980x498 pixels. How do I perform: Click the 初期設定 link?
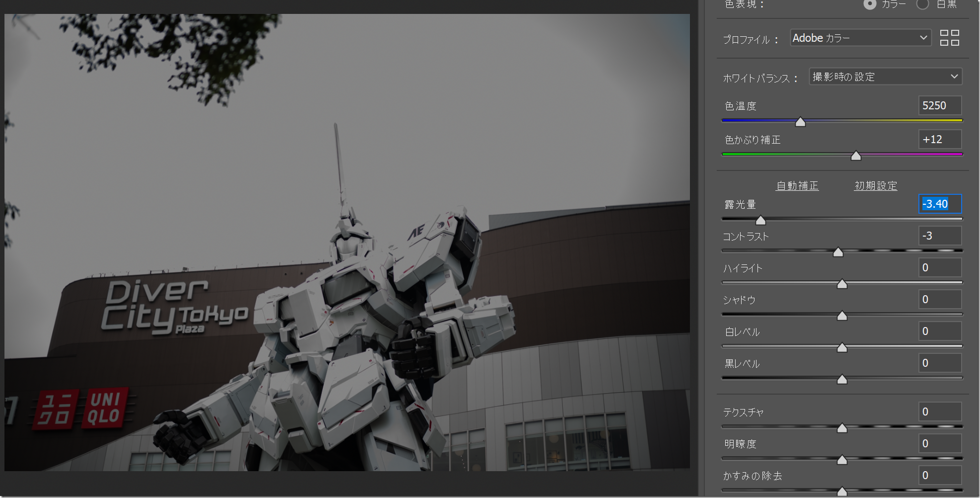pos(875,186)
